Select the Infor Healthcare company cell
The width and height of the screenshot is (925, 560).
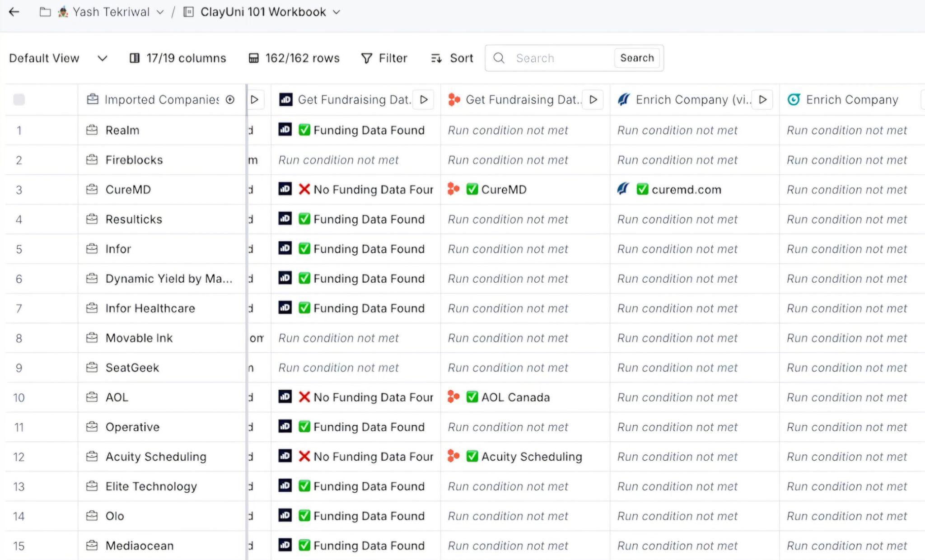[162, 308]
